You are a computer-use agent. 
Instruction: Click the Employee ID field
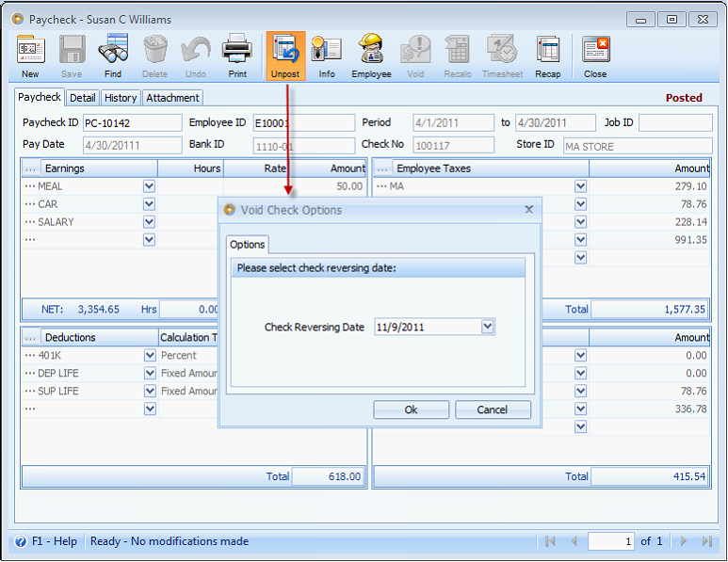304,123
